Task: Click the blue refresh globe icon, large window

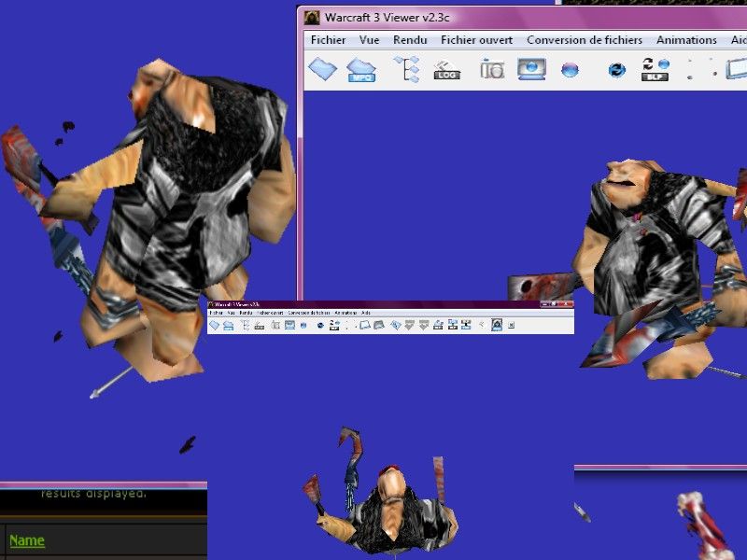Action: click(616, 70)
